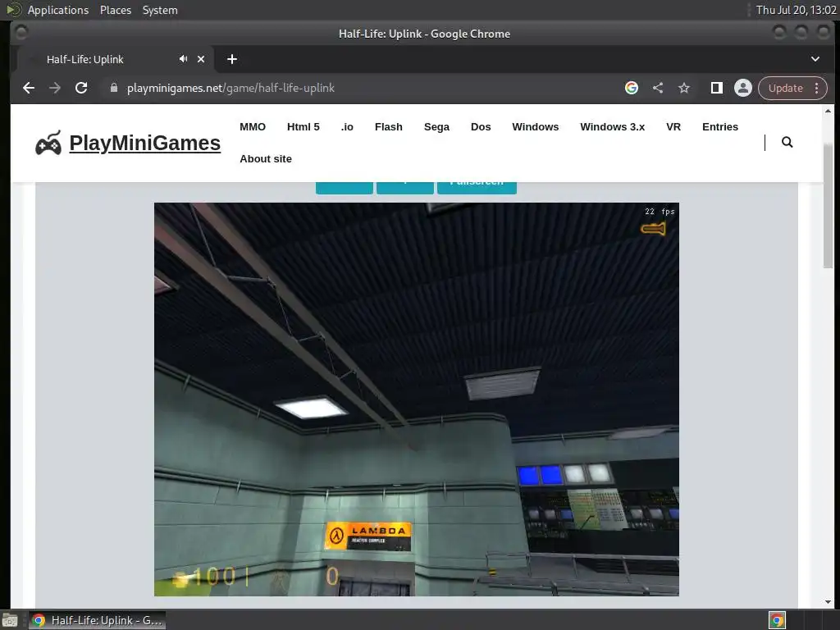Share this page using the share icon
The height and width of the screenshot is (630, 840).
[658, 88]
